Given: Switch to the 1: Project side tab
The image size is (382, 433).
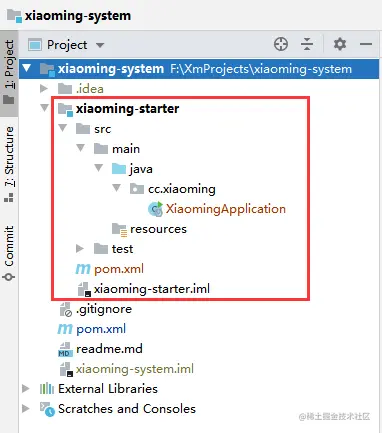Looking at the screenshot, I should pos(9,73).
